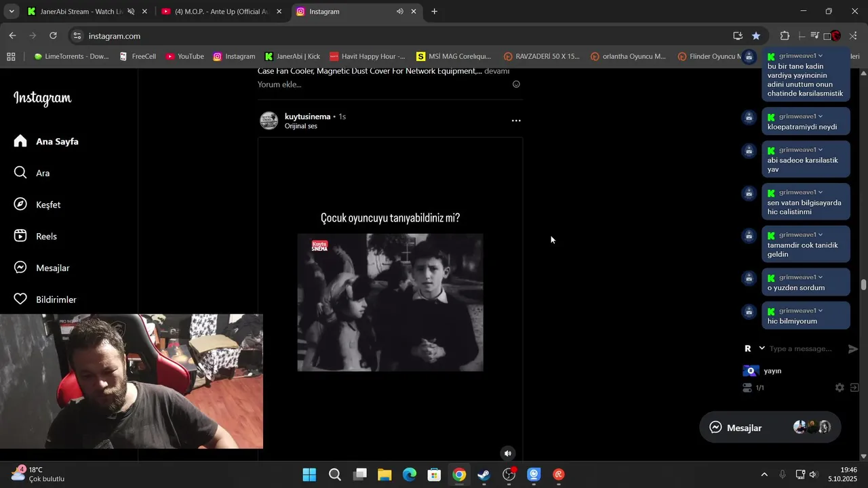The height and width of the screenshot is (488, 868).
Task: Install app icon in address bar
Action: [x=738, y=36]
